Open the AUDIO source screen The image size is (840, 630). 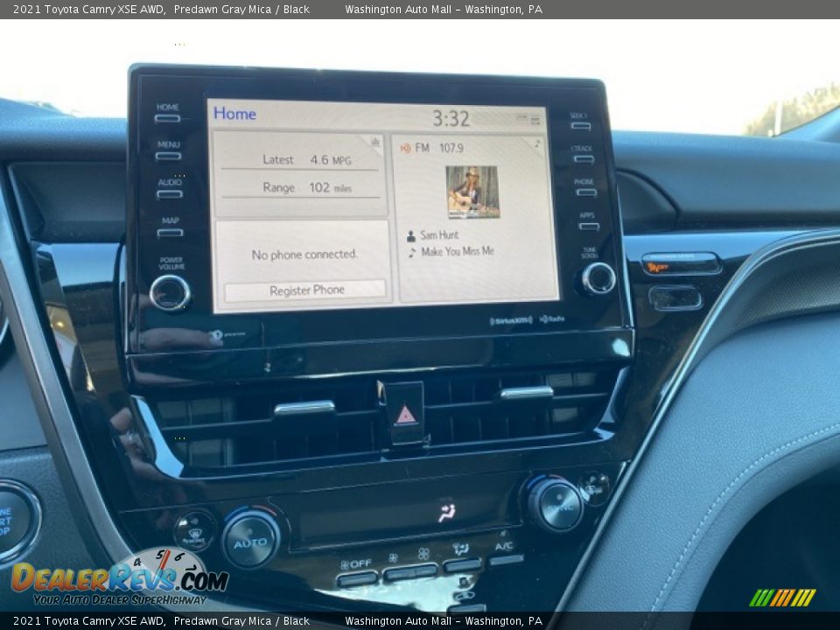click(x=170, y=193)
